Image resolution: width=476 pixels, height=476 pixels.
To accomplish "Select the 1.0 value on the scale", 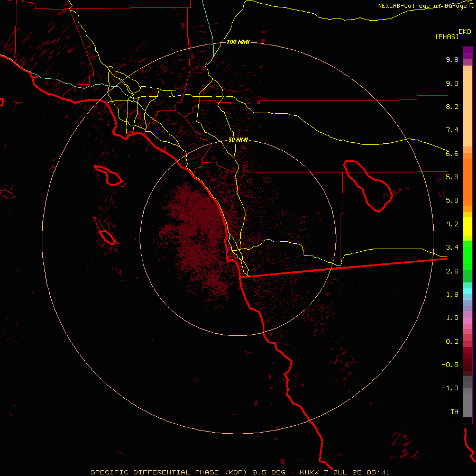I will click(452, 318).
